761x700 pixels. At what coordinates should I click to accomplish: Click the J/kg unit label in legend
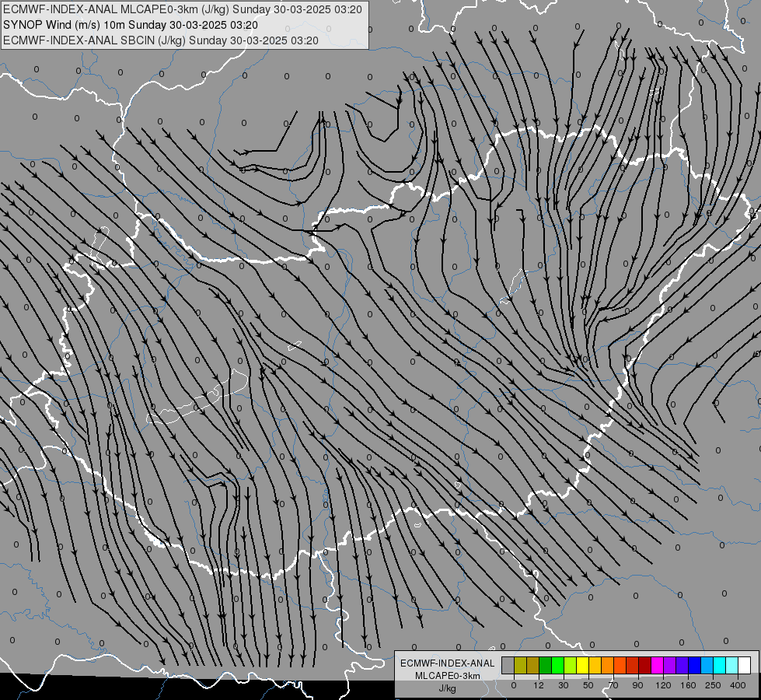pyautogui.click(x=447, y=688)
